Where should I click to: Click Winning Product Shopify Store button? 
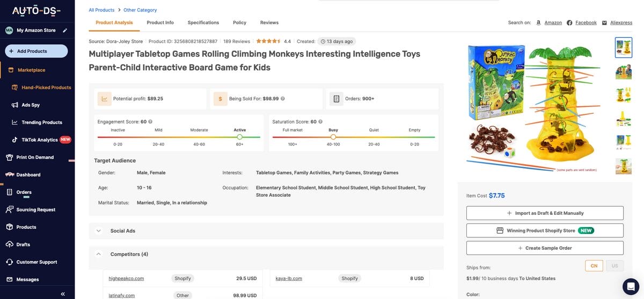pos(545,230)
